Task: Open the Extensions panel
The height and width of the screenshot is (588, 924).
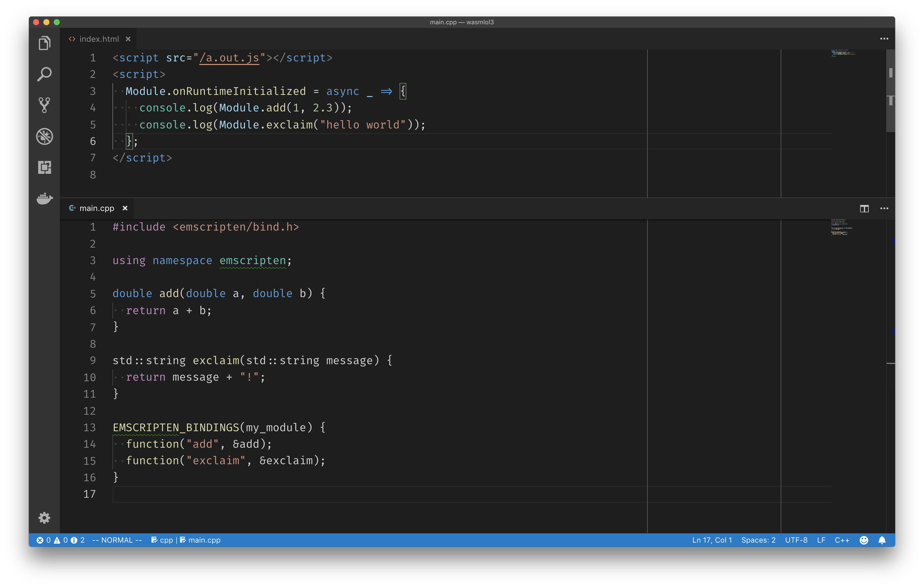Action: coord(44,167)
